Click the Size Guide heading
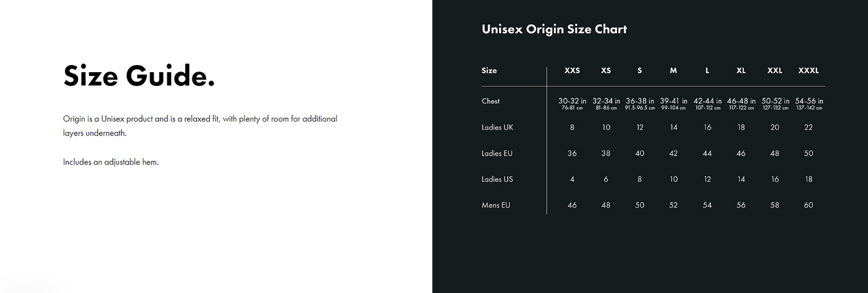The height and width of the screenshot is (293, 868). coord(139,76)
